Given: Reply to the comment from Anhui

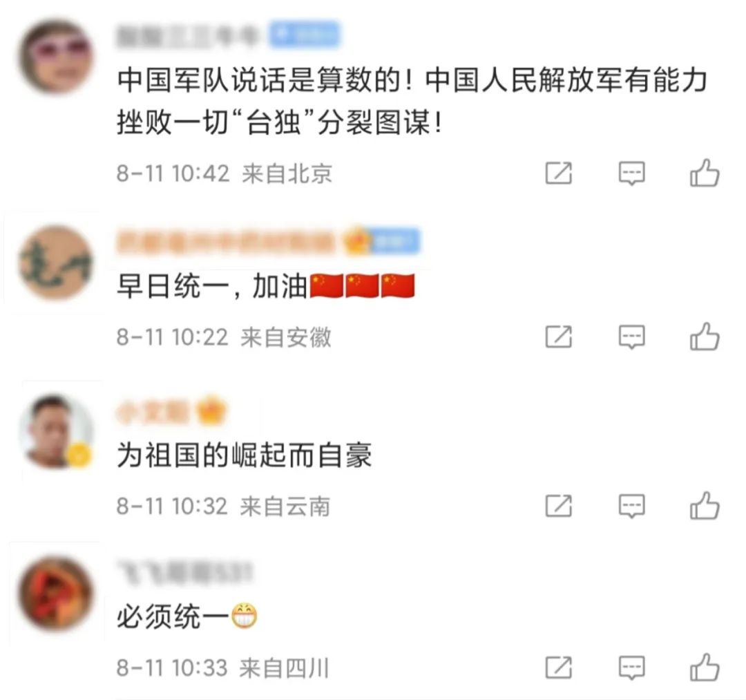Looking at the screenshot, I should click(631, 337).
